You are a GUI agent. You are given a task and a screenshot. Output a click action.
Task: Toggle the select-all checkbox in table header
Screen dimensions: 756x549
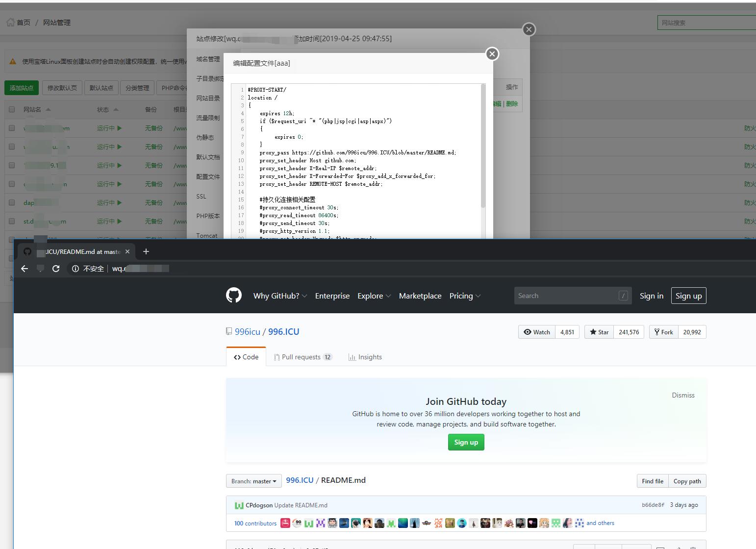pos(12,110)
